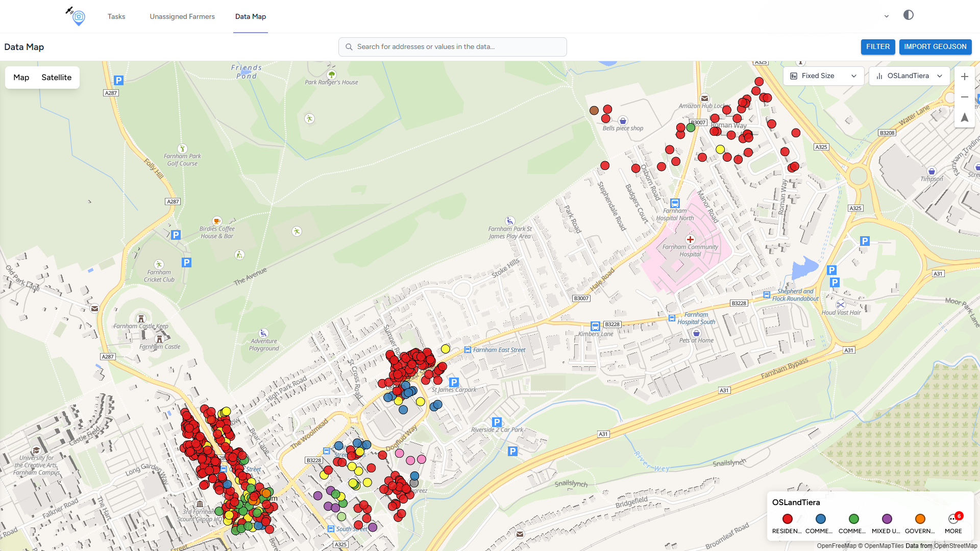Zoom out with the minus icon
The image size is (980, 551).
pos(964,97)
